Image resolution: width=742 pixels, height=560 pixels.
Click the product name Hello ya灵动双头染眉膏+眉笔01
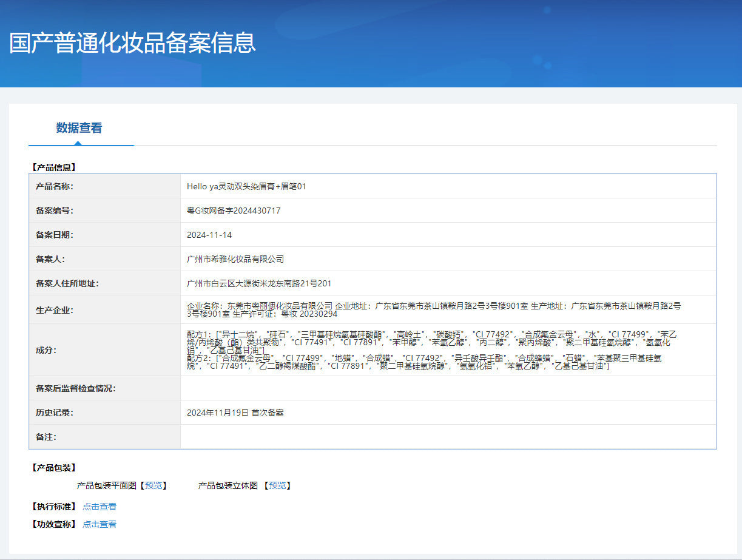point(246,186)
